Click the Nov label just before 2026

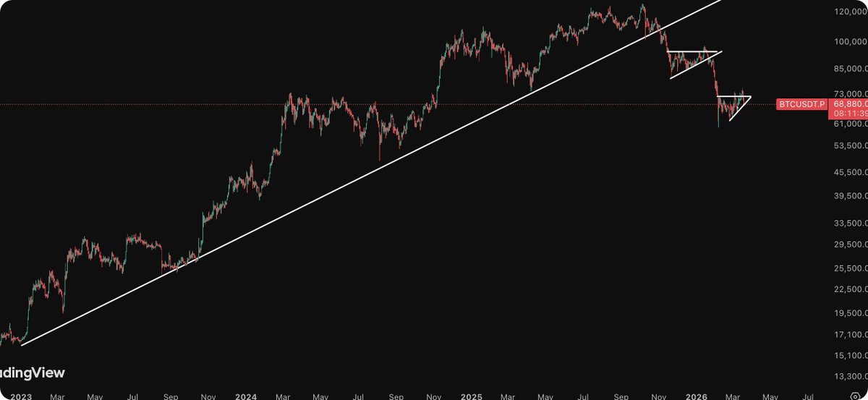659,396
